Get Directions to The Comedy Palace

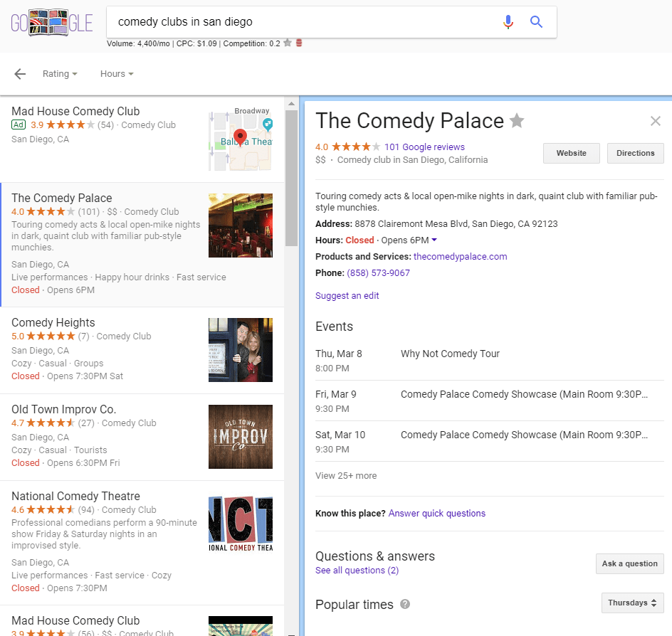click(635, 153)
